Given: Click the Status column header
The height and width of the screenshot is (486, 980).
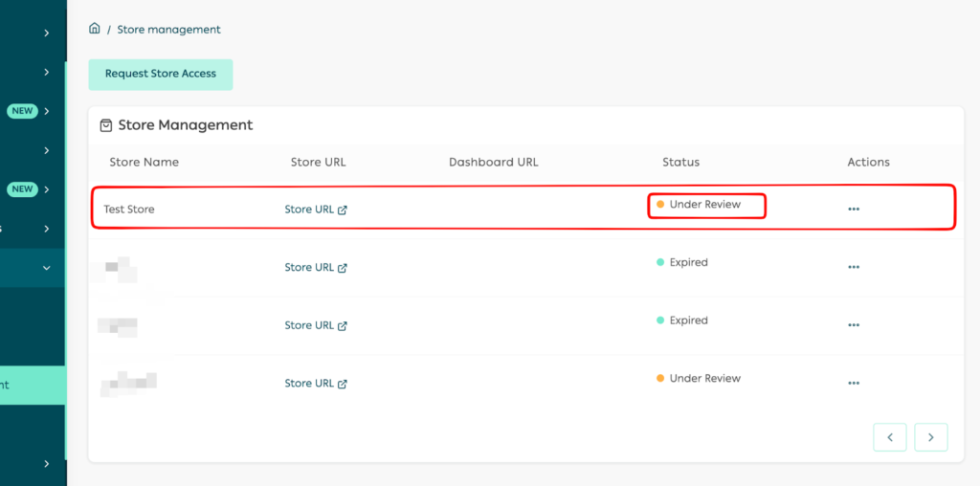Looking at the screenshot, I should [x=681, y=163].
